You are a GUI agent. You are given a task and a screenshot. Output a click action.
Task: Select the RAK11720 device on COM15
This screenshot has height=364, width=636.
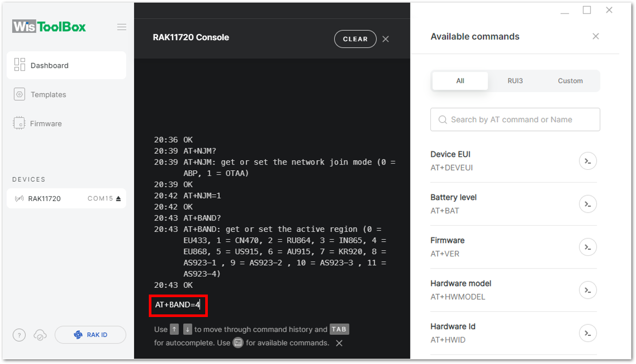click(66, 198)
